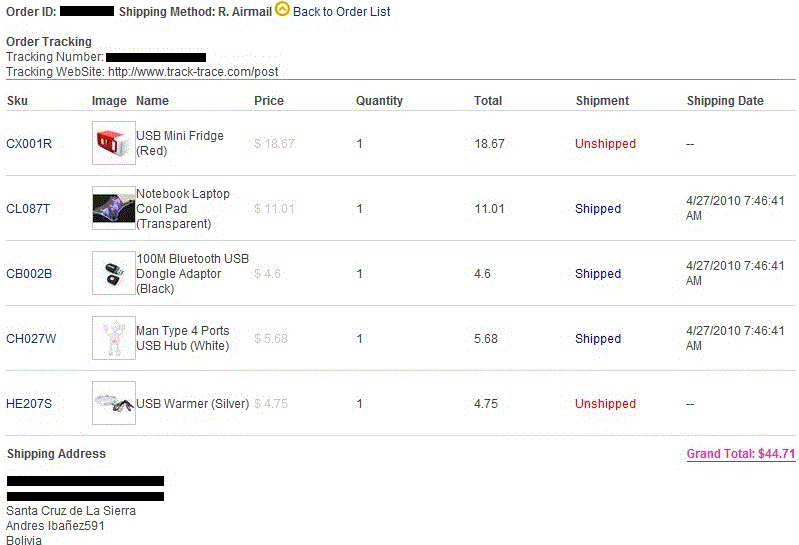Viewport: 799px width, 545px height.
Task: Open the Notebook Laptop Cool Pad thumbnail
Action: tap(114, 208)
